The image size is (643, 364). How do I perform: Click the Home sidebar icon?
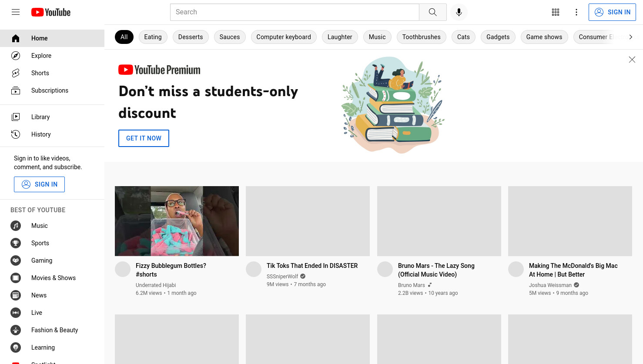pyautogui.click(x=16, y=38)
